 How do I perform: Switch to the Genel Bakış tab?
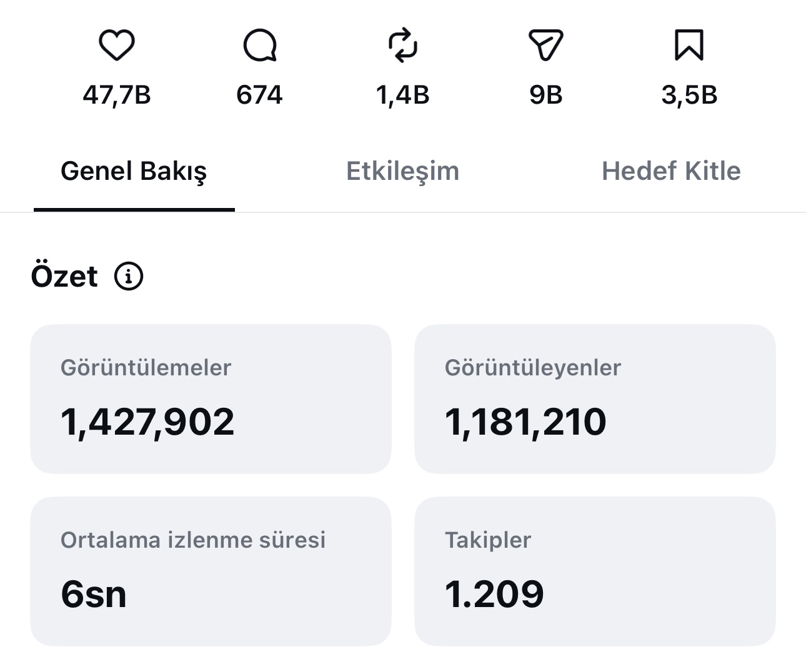[x=134, y=171]
